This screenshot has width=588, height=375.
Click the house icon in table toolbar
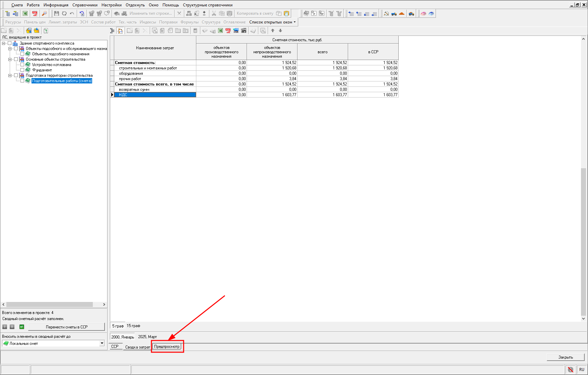coord(120,30)
